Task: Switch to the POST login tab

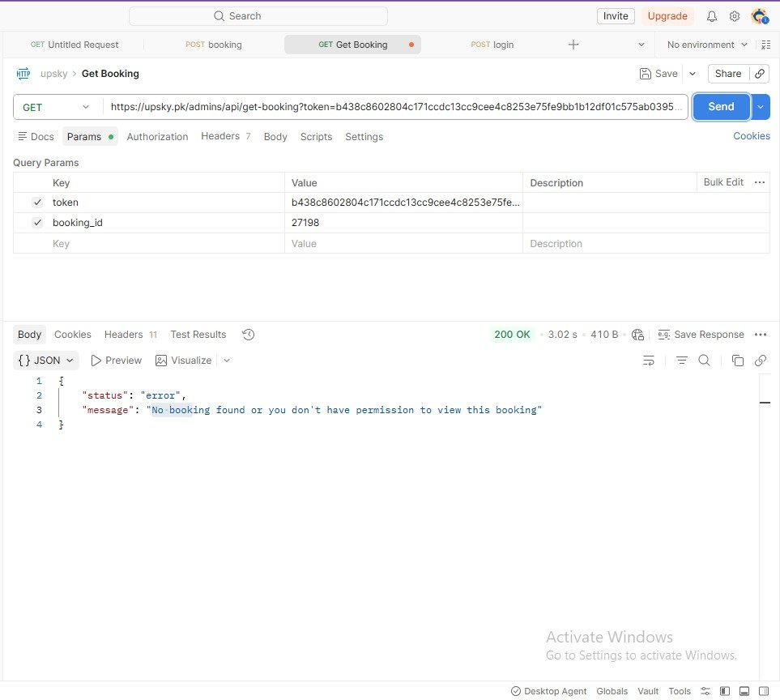Action: point(492,45)
